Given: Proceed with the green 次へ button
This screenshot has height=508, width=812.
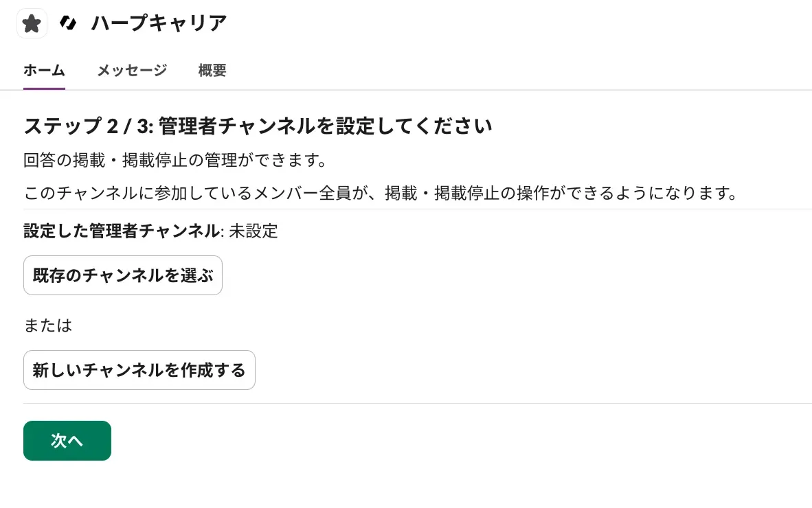Looking at the screenshot, I should [x=67, y=441].
